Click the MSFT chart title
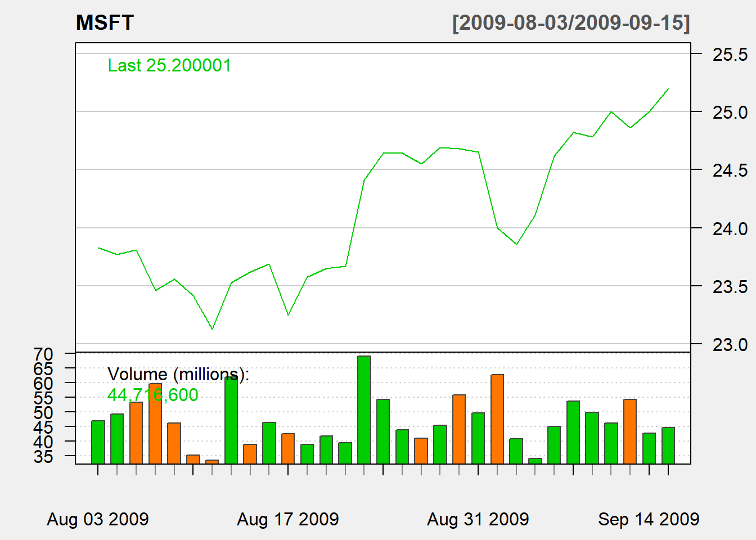The height and width of the screenshot is (540, 756). [x=105, y=23]
